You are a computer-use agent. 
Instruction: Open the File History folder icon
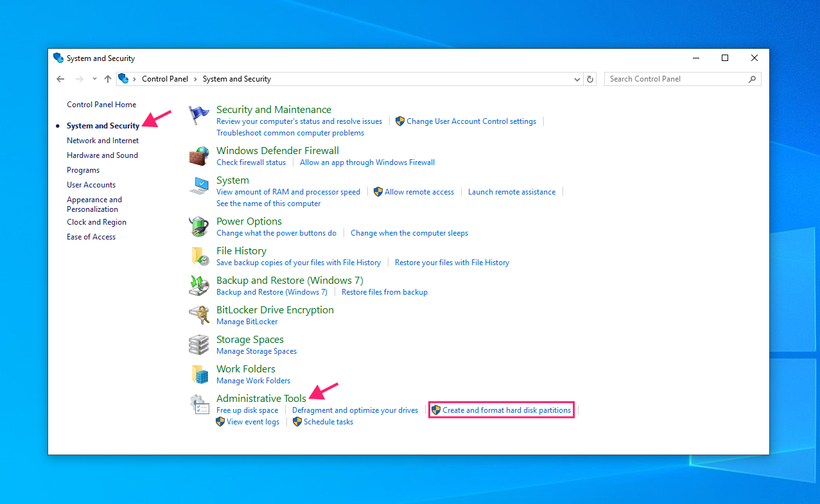coord(199,256)
